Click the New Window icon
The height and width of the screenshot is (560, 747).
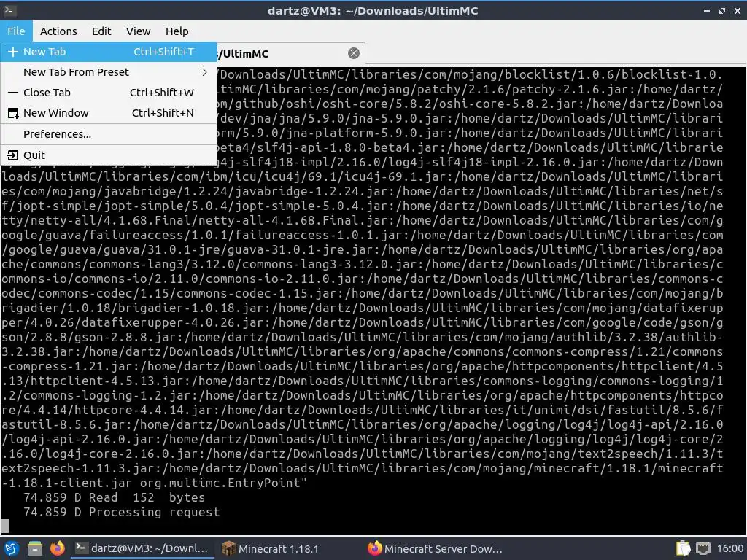click(13, 113)
